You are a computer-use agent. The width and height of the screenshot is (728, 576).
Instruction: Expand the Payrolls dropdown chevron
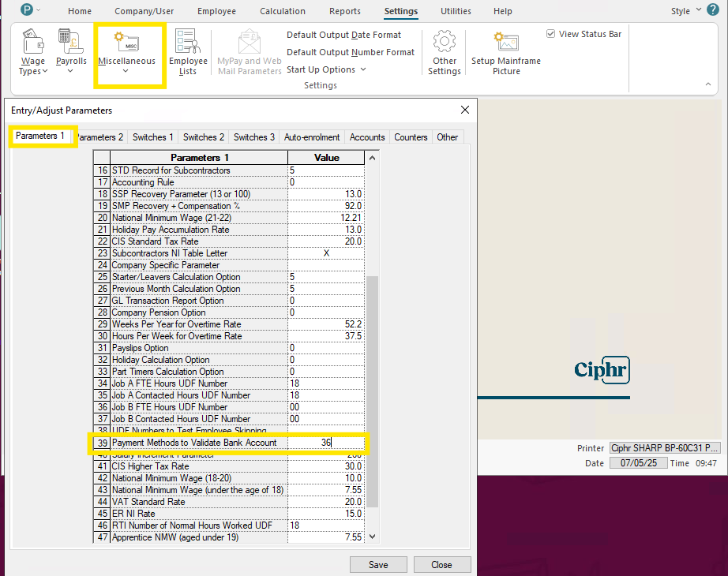pos(70,71)
